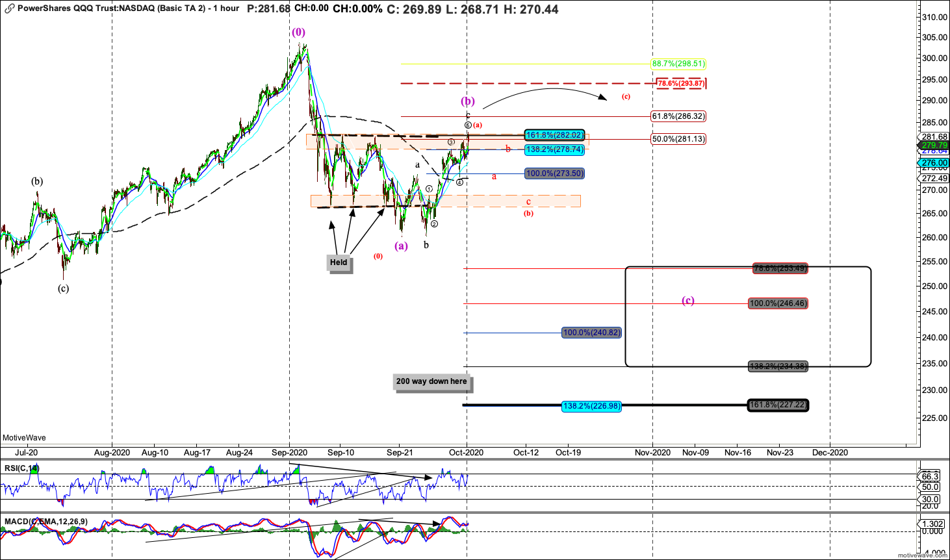Select the red 78.6%(293.87) retracement label
This screenshot has height=560, width=950.
(680, 83)
